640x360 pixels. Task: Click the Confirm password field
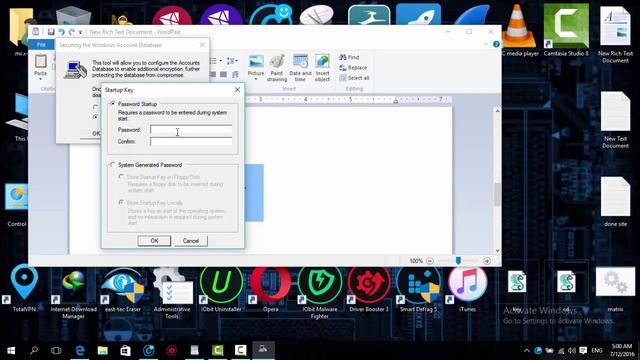[191, 141]
